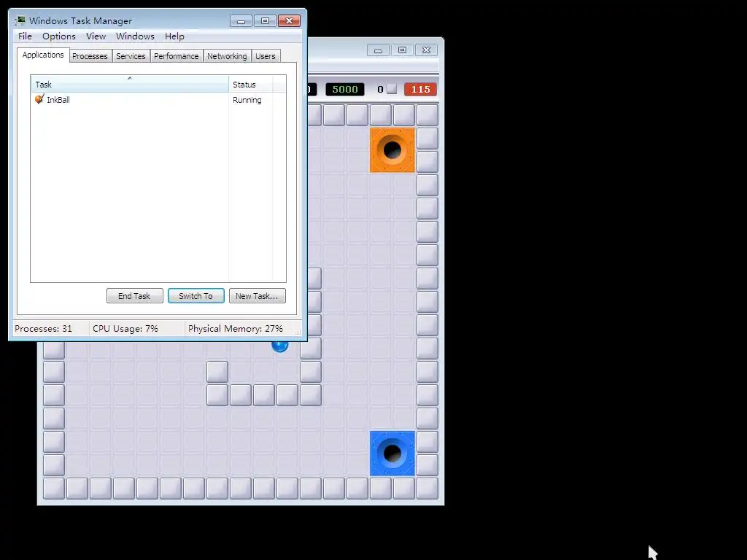Open the Help menu in Task Manager
The width and height of the screenshot is (747, 560).
[174, 36]
